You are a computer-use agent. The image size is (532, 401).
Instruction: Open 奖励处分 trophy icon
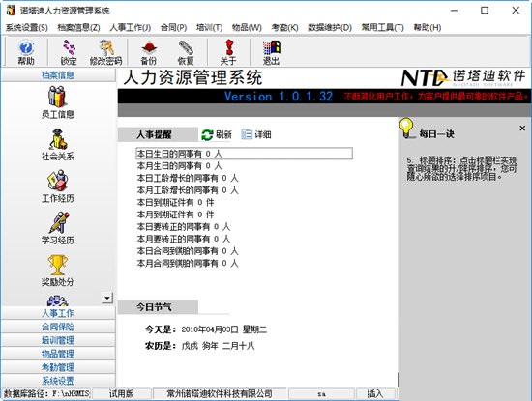coord(58,271)
